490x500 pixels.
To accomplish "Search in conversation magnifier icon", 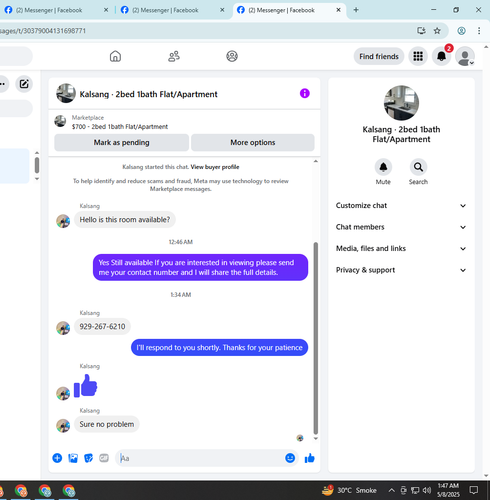I will 418,167.
